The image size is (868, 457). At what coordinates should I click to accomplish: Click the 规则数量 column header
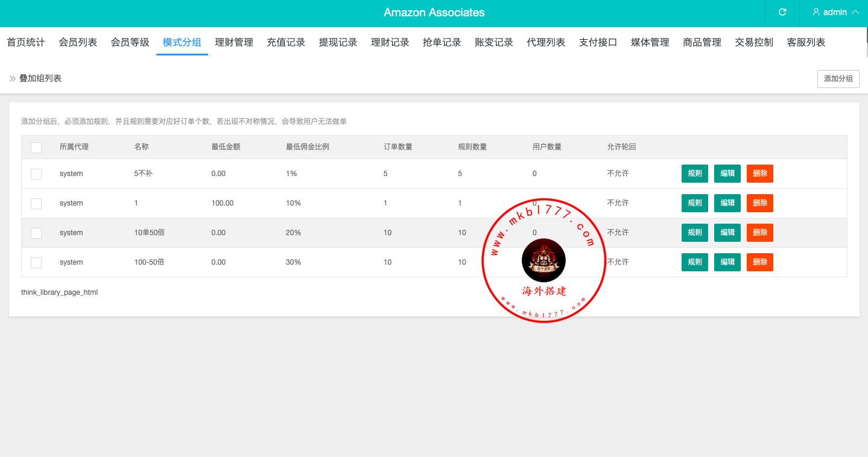point(472,147)
